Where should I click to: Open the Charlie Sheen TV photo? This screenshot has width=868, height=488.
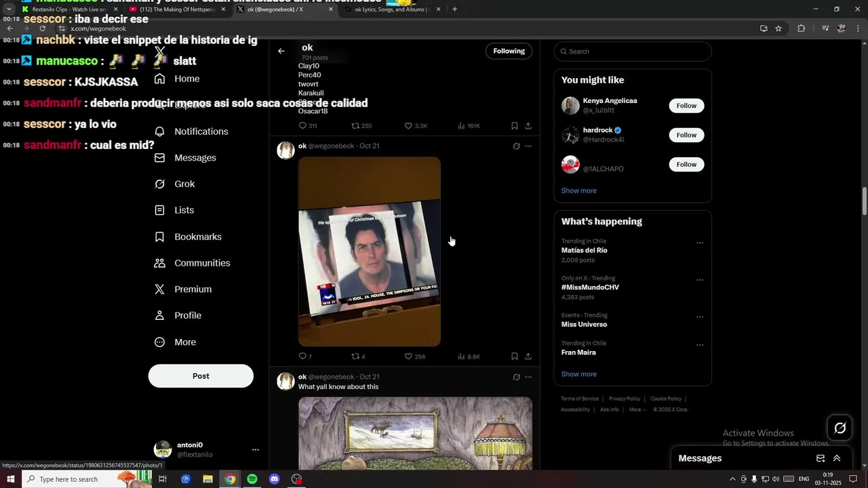coord(370,251)
